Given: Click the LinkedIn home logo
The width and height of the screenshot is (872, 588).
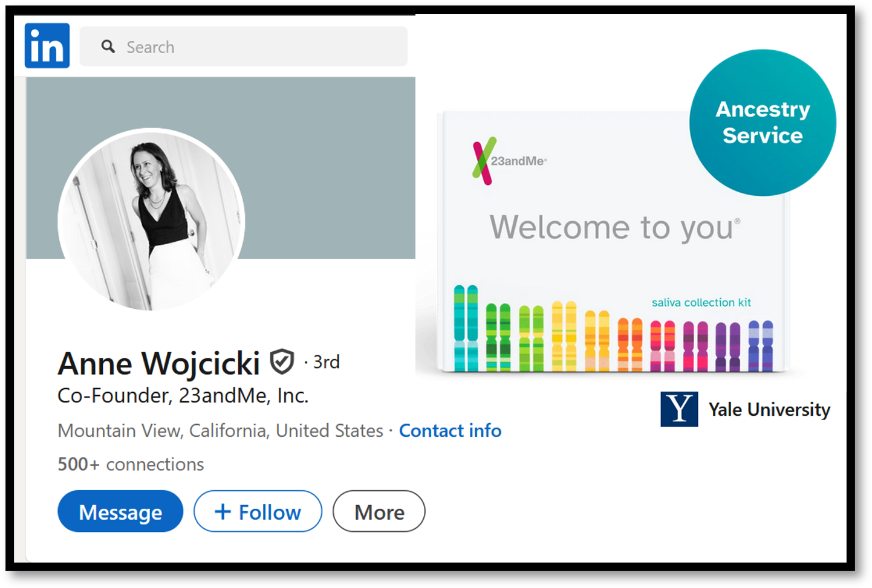Looking at the screenshot, I should tap(47, 45).
